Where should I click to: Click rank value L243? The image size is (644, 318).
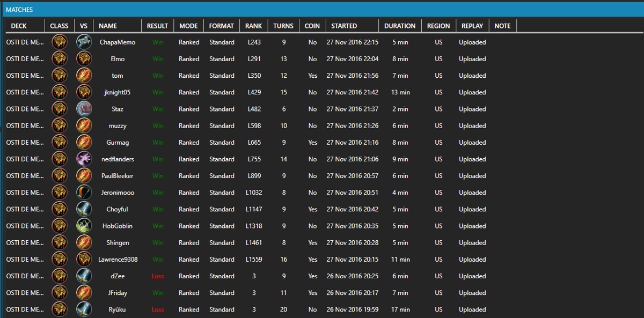click(x=254, y=42)
